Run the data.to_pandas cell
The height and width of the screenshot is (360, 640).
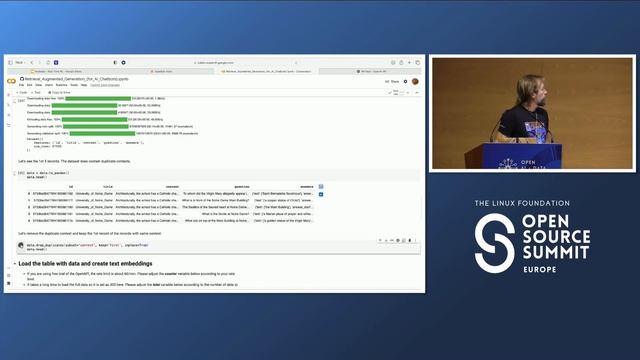[21, 173]
